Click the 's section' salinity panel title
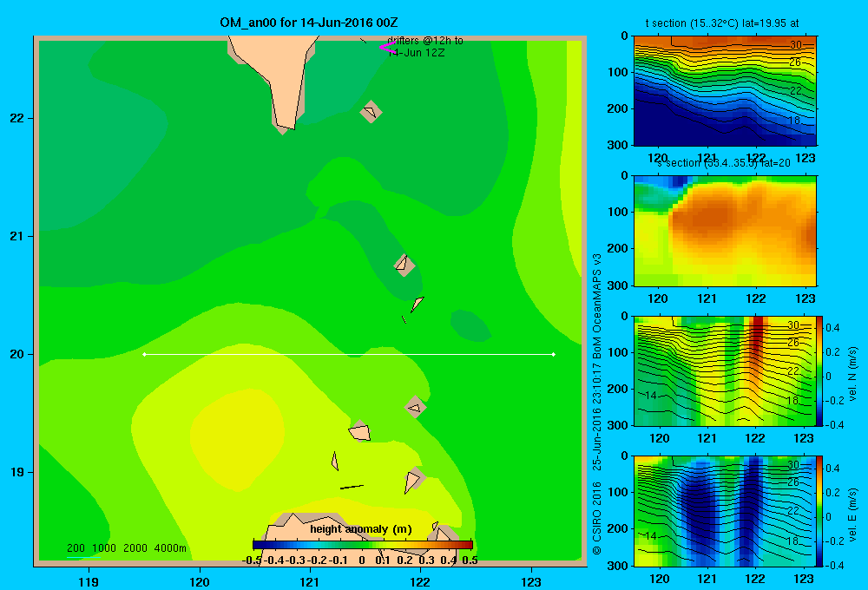868x590 pixels. point(724,163)
